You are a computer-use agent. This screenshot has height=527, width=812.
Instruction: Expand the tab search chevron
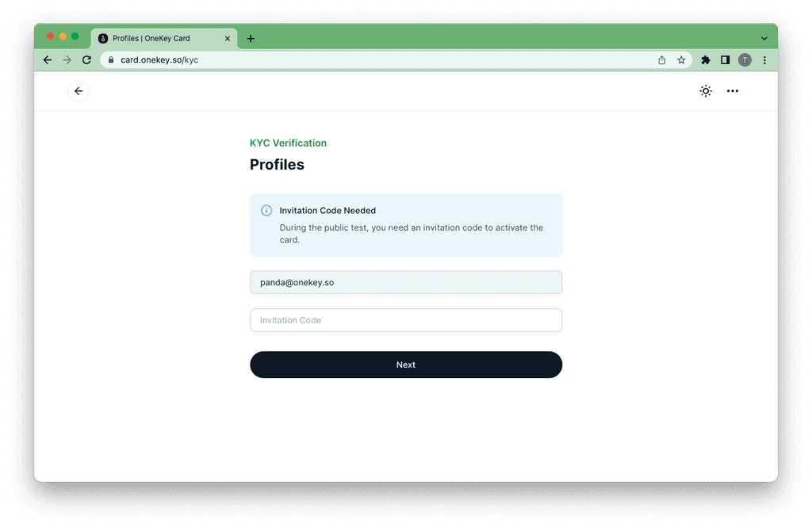[x=764, y=38]
